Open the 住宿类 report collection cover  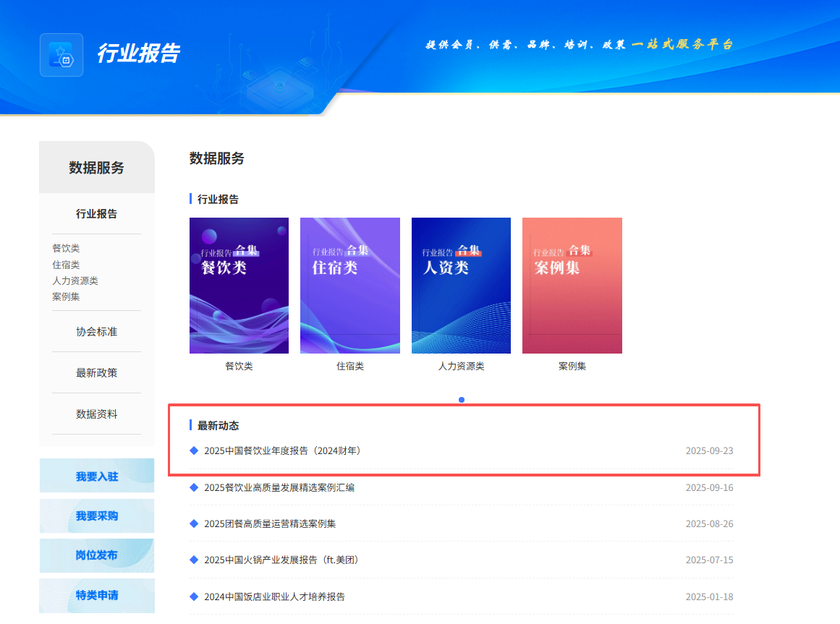(349, 286)
